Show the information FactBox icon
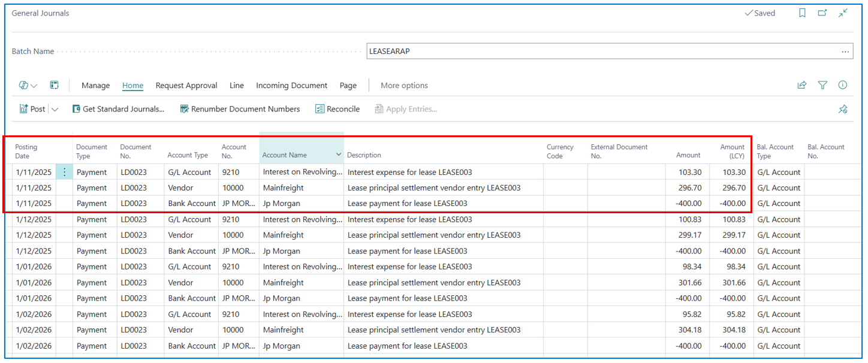The width and height of the screenshot is (868, 363). (843, 86)
